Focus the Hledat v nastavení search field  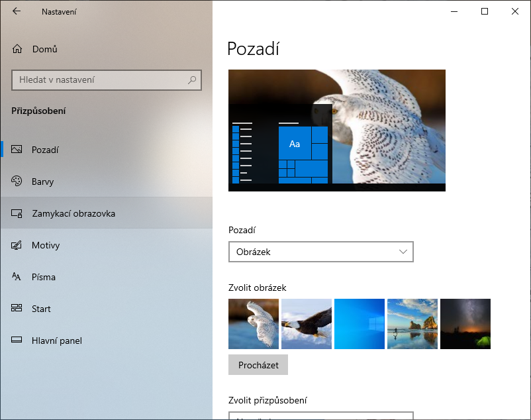click(x=99, y=80)
